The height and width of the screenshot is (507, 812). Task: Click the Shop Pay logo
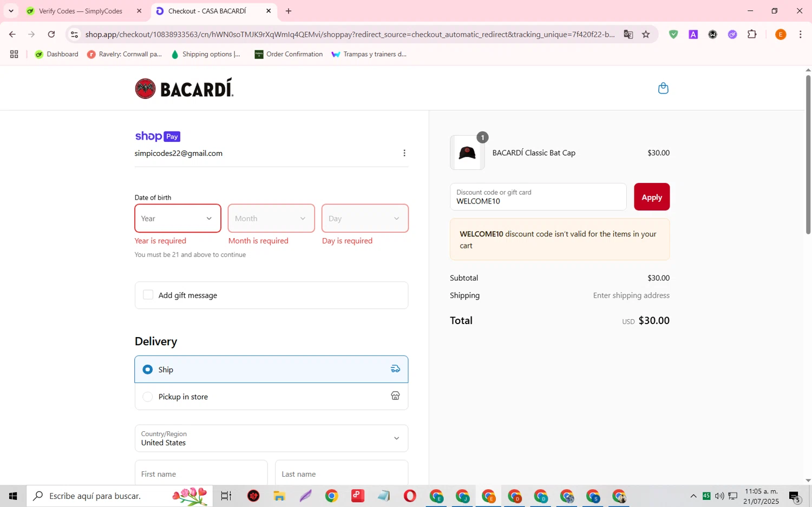click(158, 136)
